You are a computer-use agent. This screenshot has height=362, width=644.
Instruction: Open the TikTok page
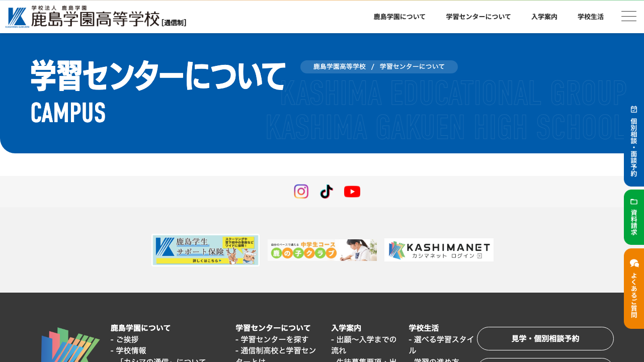pos(327,192)
